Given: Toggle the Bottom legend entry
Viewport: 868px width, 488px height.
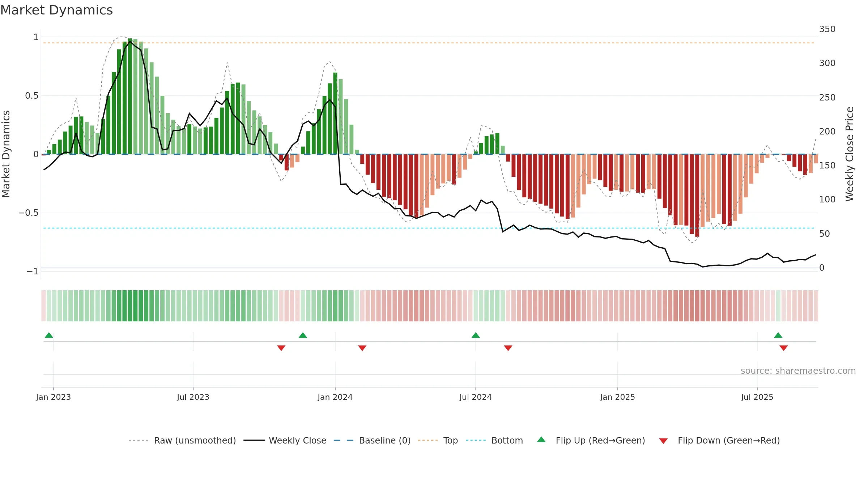Looking at the screenshot, I should [x=494, y=440].
